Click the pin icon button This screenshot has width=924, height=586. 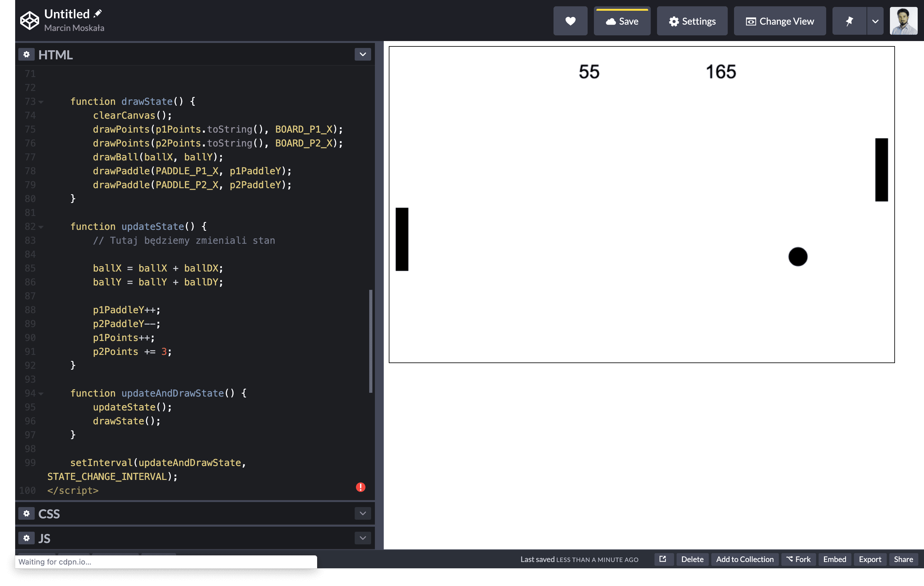(x=849, y=21)
